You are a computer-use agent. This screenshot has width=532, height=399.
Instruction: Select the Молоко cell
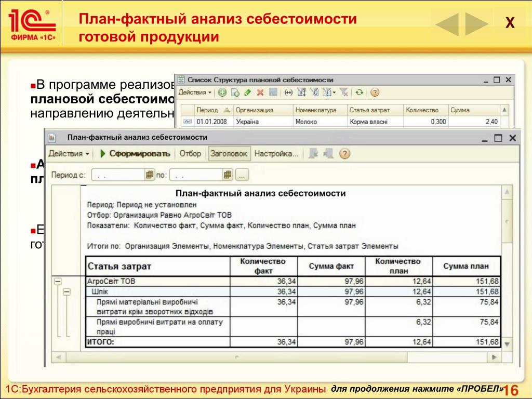coord(320,122)
